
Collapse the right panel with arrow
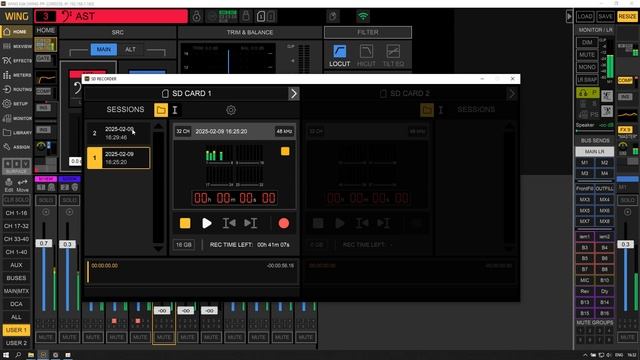pyautogui.click(x=569, y=17)
